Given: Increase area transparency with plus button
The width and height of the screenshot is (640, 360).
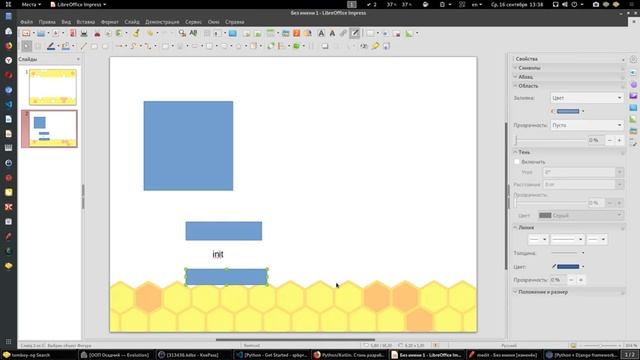Looking at the screenshot, I should 619,140.
